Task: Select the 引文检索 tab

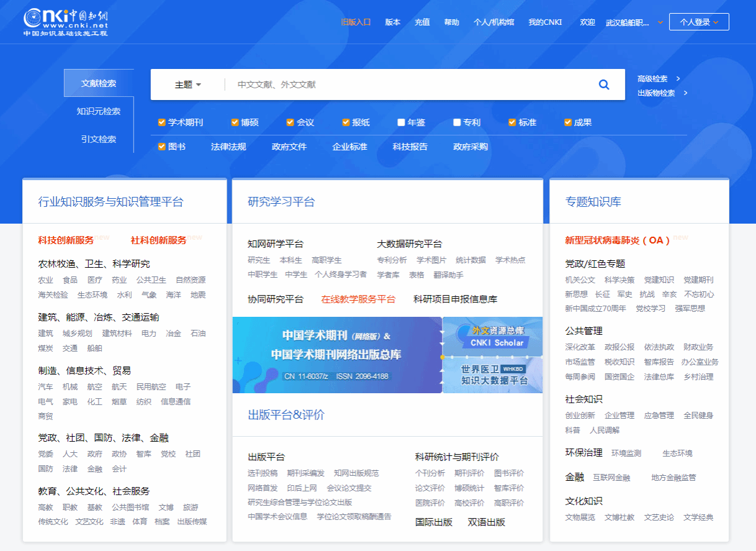Action: click(99, 139)
